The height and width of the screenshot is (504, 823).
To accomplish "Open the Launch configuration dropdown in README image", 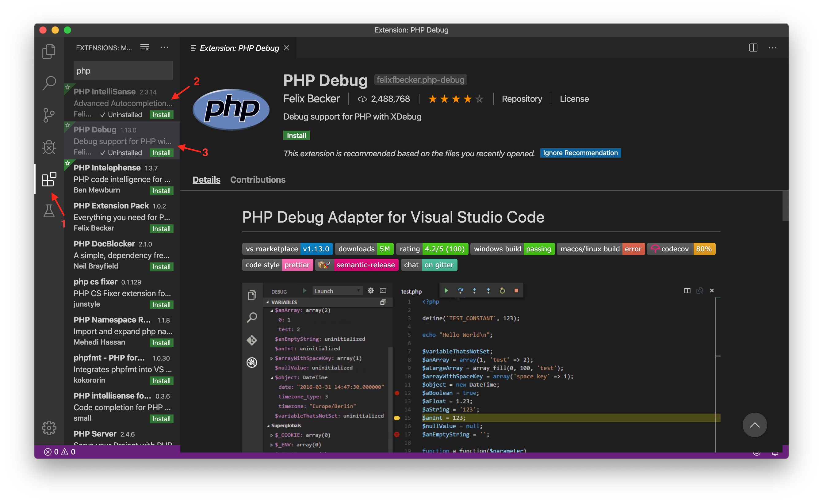I will coord(337,291).
